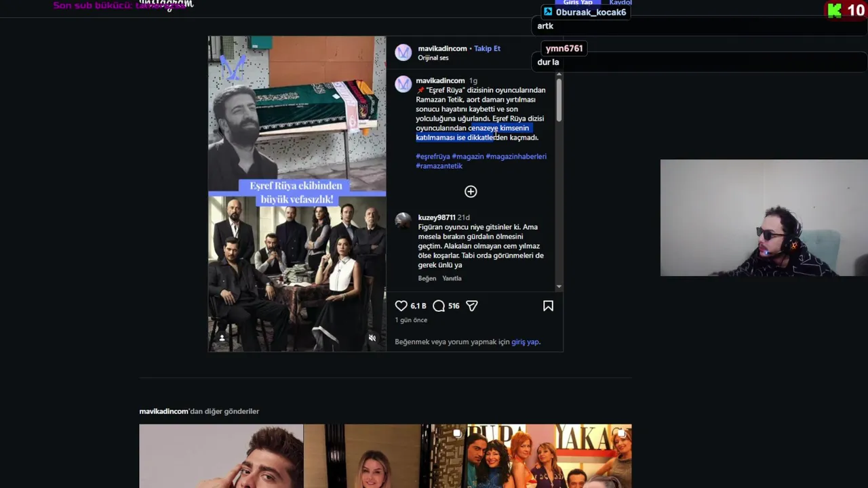Open the kuzey98711 username link
Viewport: 868px width, 488px height.
437,218
